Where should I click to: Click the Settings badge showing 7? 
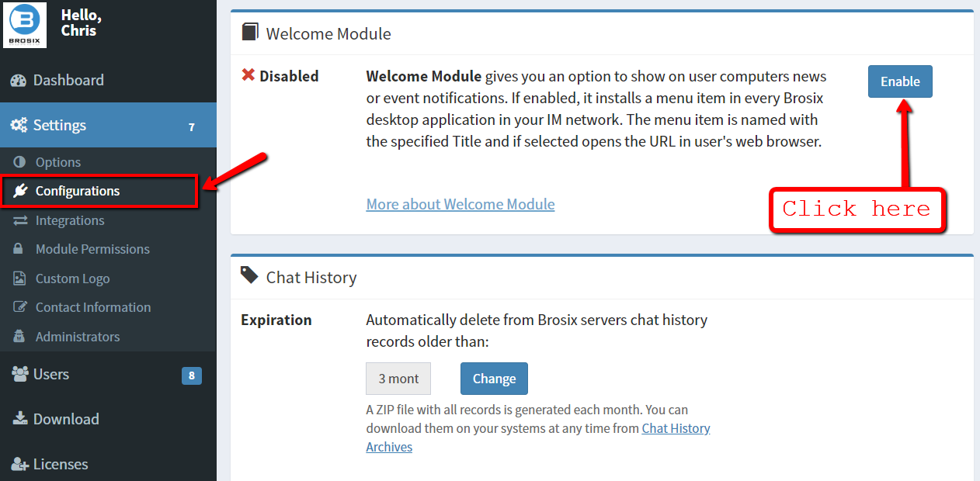tap(192, 126)
